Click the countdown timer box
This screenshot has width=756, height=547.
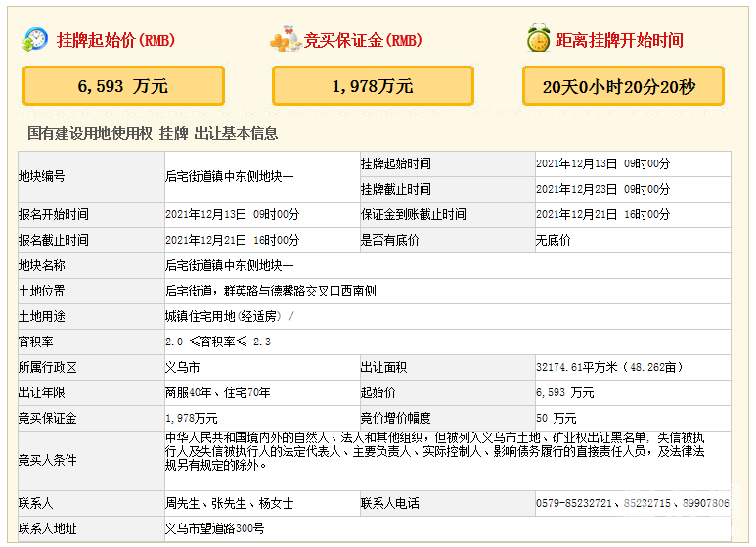coord(623,86)
